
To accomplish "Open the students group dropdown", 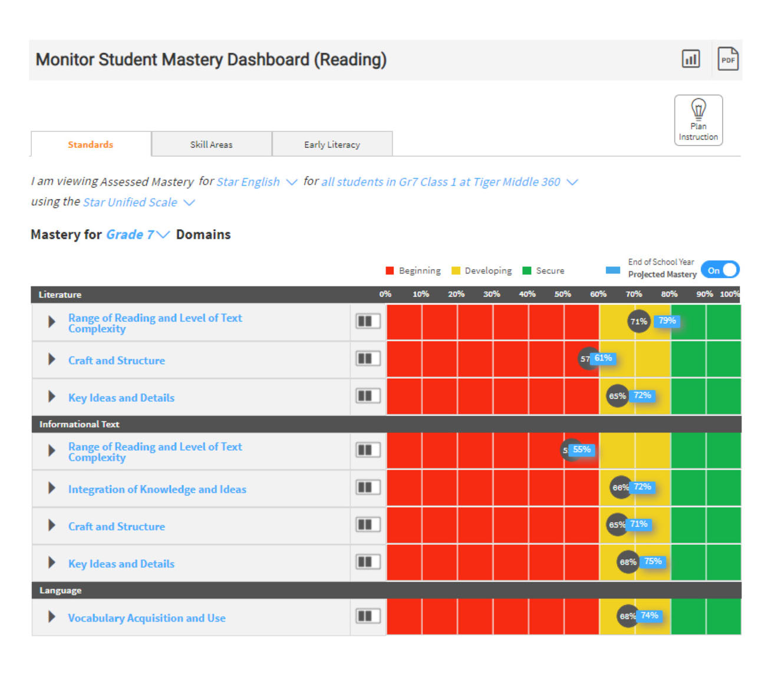I will 449,181.
